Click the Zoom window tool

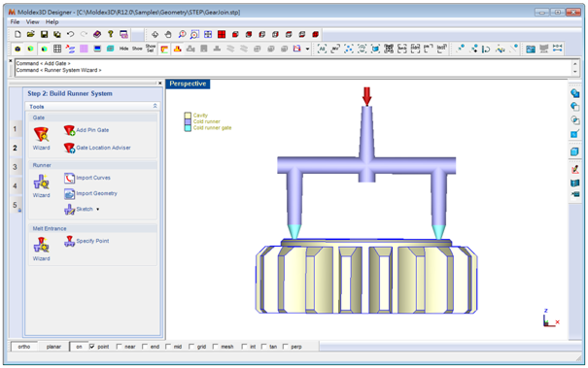(194, 35)
